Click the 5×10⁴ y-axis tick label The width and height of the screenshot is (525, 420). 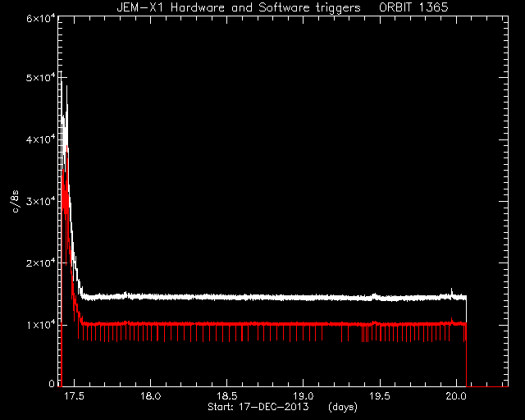(41, 78)
